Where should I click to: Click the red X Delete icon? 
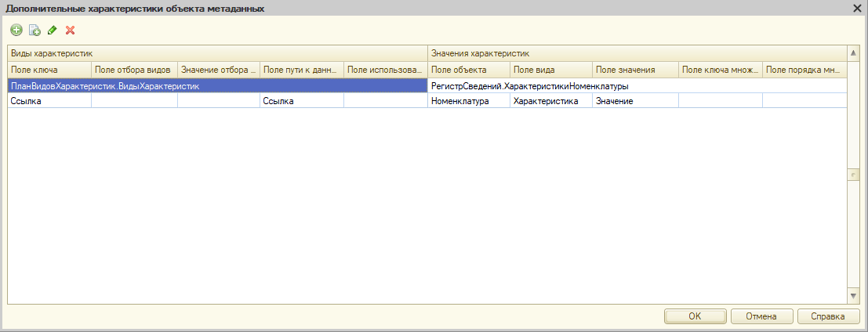[x=71, y=31]
